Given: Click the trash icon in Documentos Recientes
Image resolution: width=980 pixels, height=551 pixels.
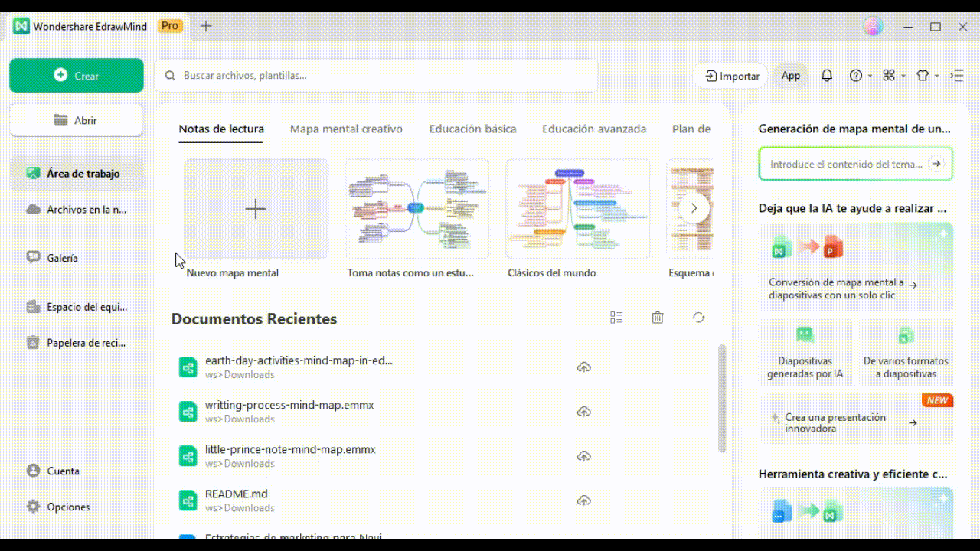Looking at the screenshot, I should point(657,318).
